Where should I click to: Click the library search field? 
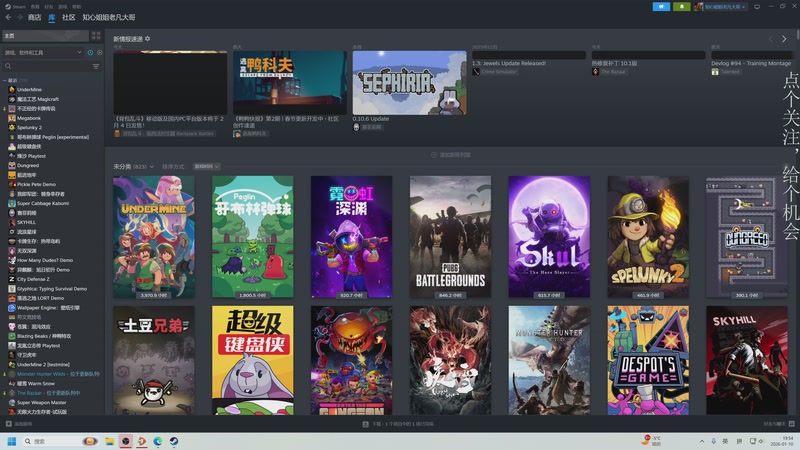coord(47,66)
